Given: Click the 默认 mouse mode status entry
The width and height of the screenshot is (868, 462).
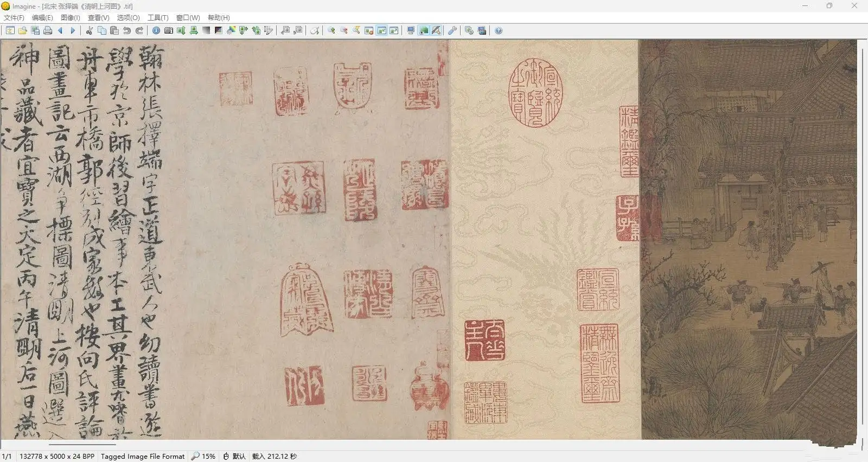Looking at the screenshot, I should 235,457.
